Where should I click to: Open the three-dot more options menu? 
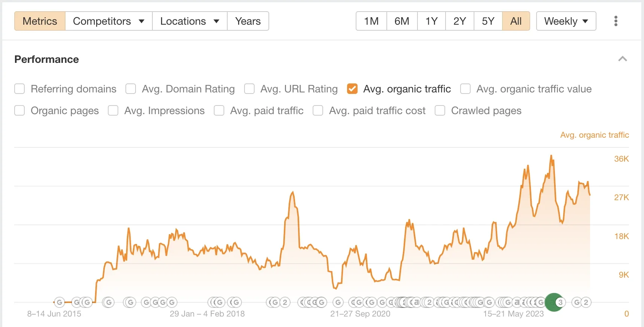[616, 21]
